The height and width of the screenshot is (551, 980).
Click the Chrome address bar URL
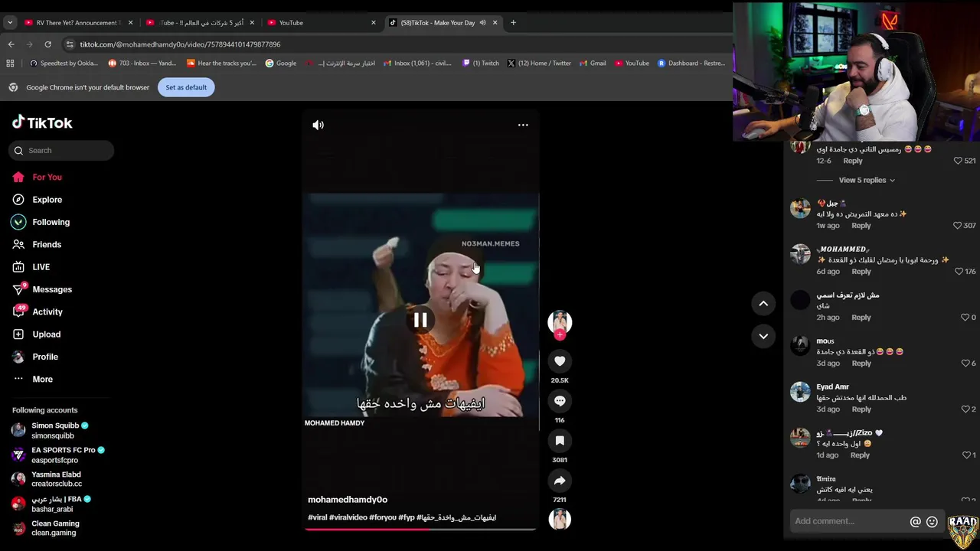coord(180,44)
